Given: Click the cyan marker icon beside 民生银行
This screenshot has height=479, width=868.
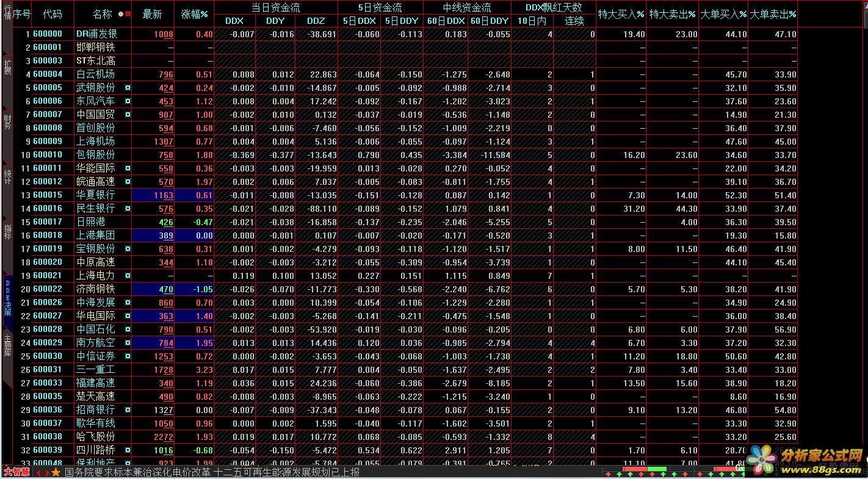Looking at the screenshot, I should [x=128, y=209].
